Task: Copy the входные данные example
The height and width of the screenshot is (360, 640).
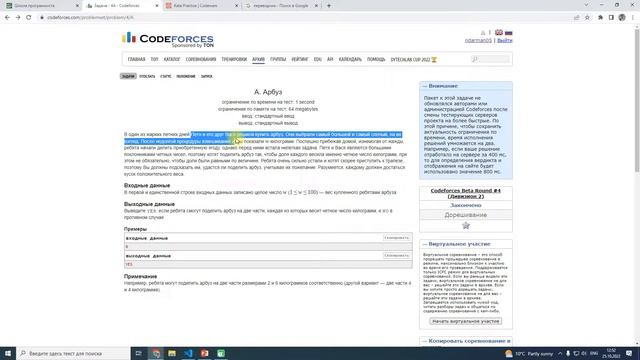Action: [397, 238]
